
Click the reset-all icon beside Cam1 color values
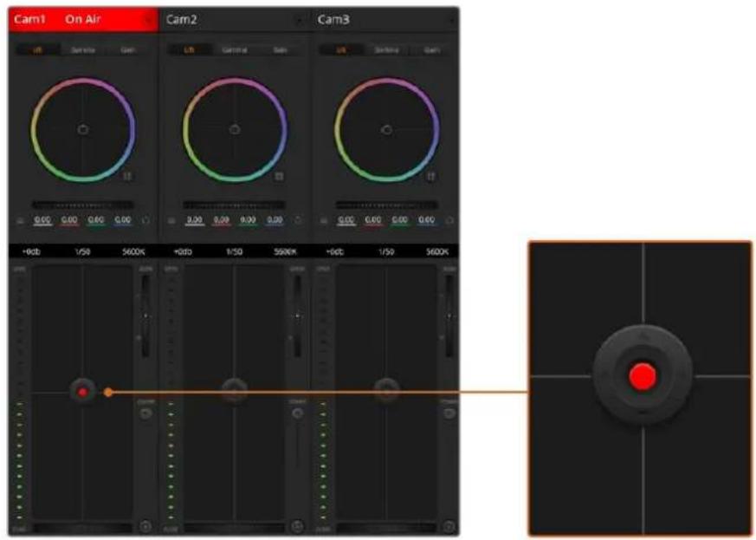pyautogui.click(x=146, y=220)
